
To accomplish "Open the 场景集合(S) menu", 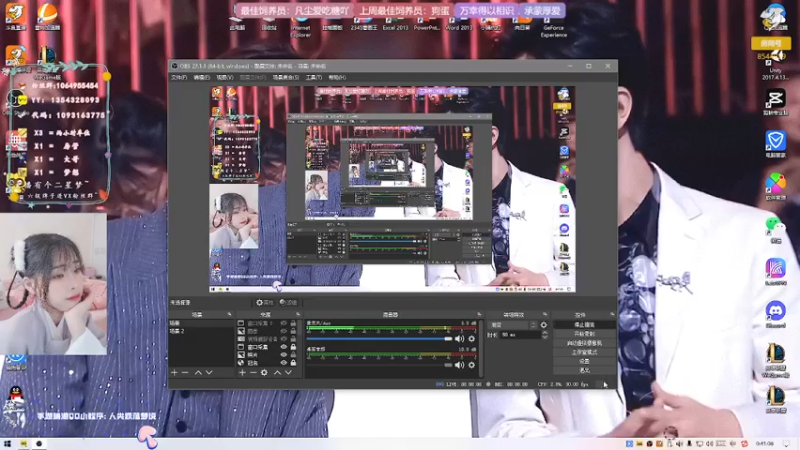I will (x=286, y=78).
